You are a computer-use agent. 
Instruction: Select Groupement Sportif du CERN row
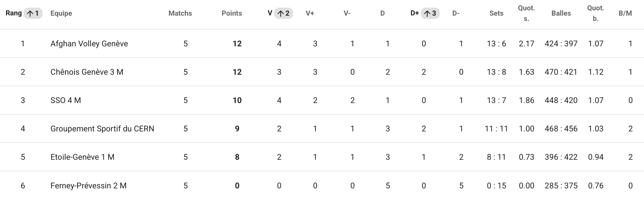tap(322, 129)
